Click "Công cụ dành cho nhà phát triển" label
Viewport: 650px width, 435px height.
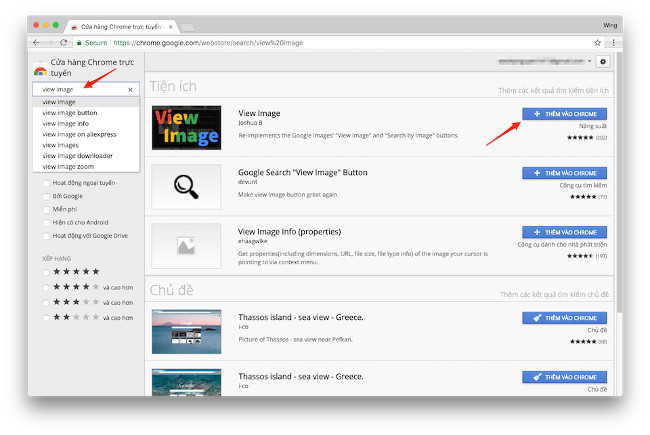coord(562,245)
